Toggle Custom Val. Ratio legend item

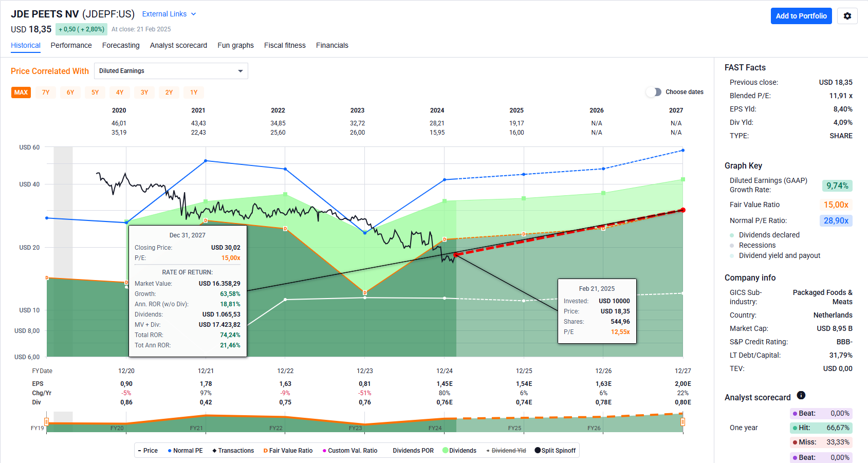[x=349, y=451]
